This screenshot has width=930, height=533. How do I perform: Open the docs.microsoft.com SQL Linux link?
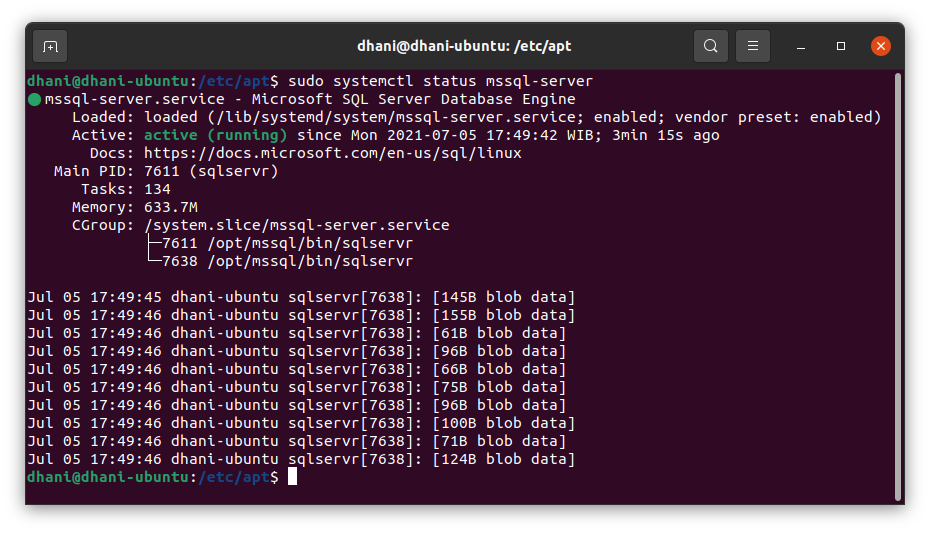point(333,153)
